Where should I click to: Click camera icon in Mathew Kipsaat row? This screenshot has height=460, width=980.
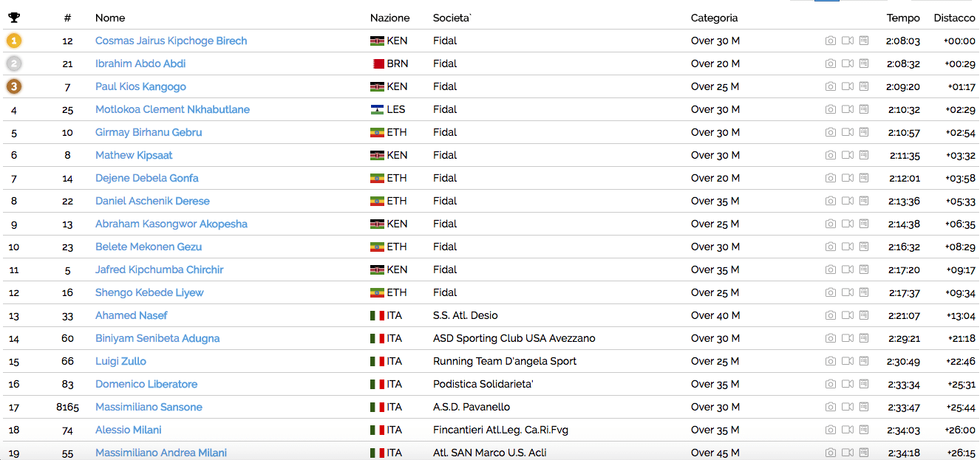tap(831, 156)
